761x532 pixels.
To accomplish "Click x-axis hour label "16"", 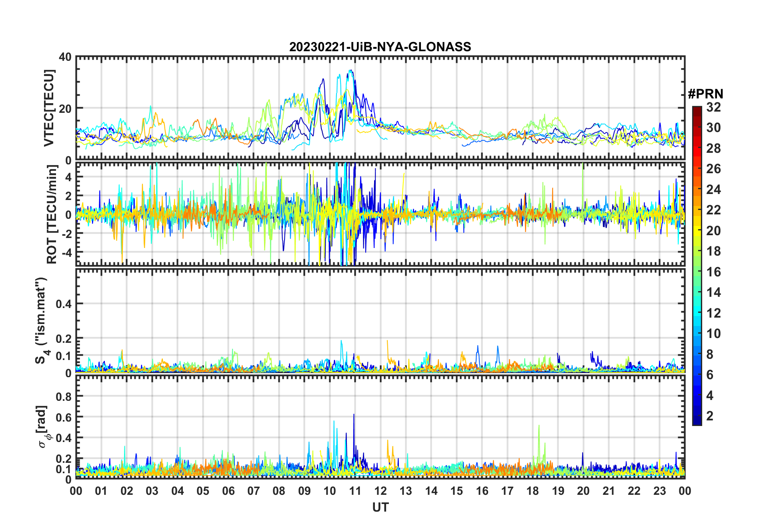I will [x=482, y=491].
